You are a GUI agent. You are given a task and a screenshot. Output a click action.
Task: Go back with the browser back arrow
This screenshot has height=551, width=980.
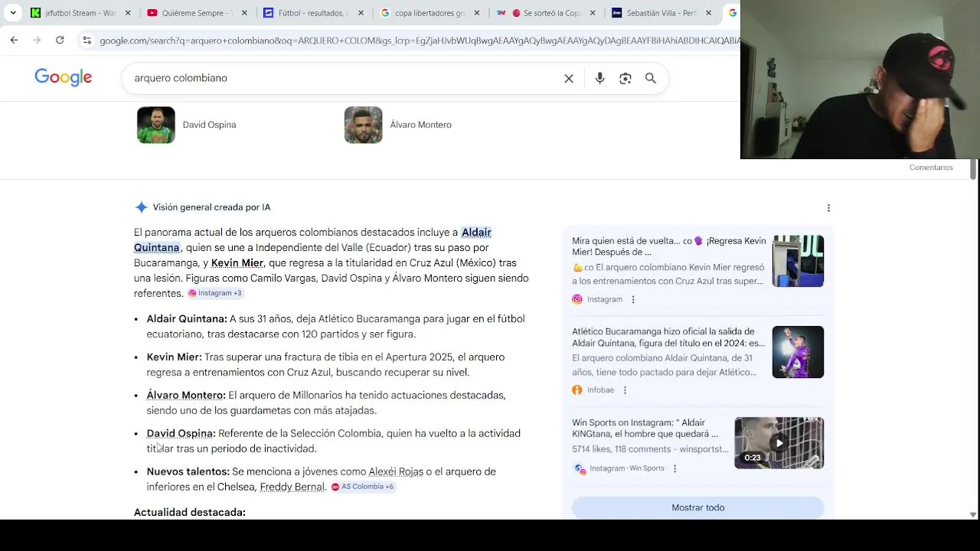click(x=14, y=40)
